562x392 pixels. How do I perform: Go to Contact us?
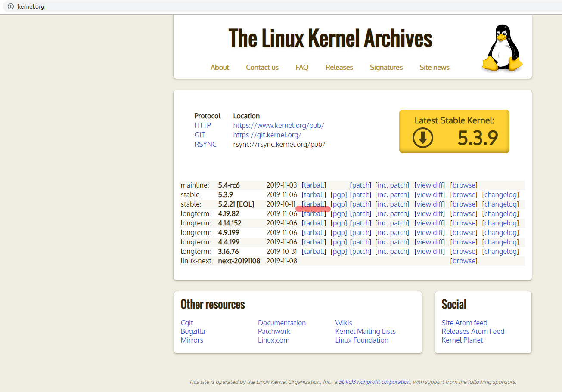262,67
